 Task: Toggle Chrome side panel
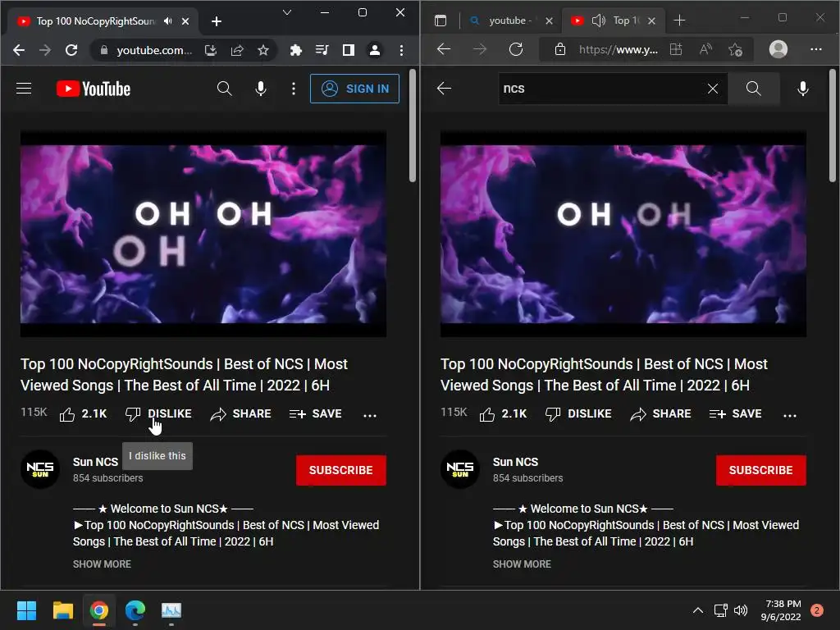pyautogui.click(x=348, y=50)
